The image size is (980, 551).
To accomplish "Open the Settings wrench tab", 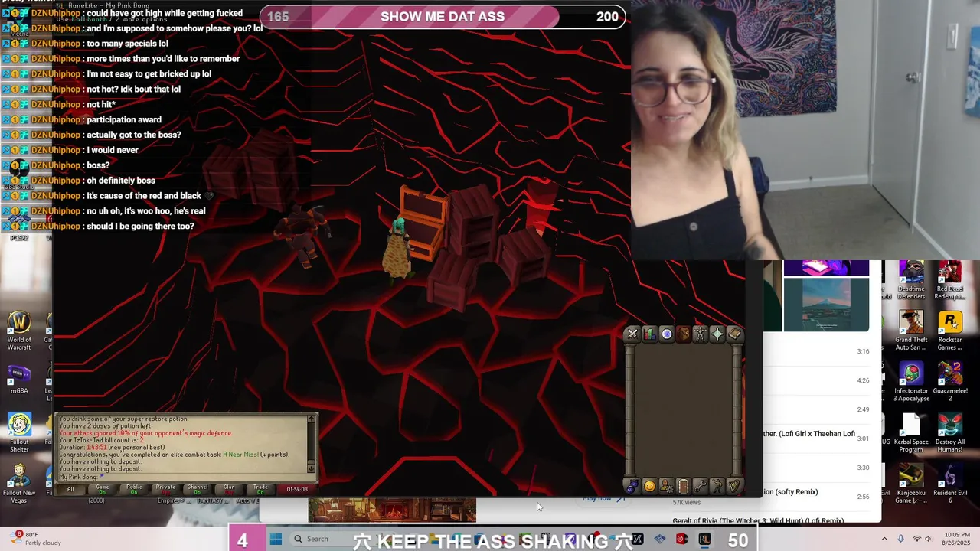I will pyautogui.click(x=700, y=486).
